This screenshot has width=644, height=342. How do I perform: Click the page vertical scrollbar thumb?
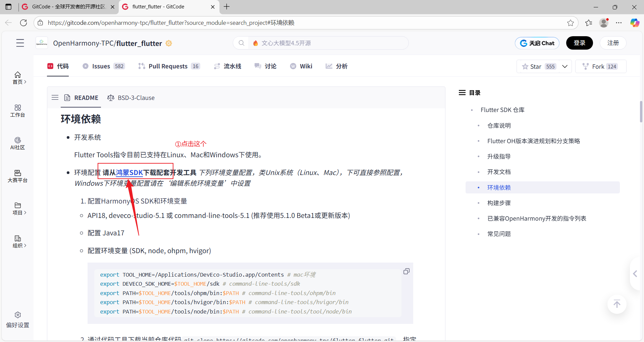pos(641,112)
